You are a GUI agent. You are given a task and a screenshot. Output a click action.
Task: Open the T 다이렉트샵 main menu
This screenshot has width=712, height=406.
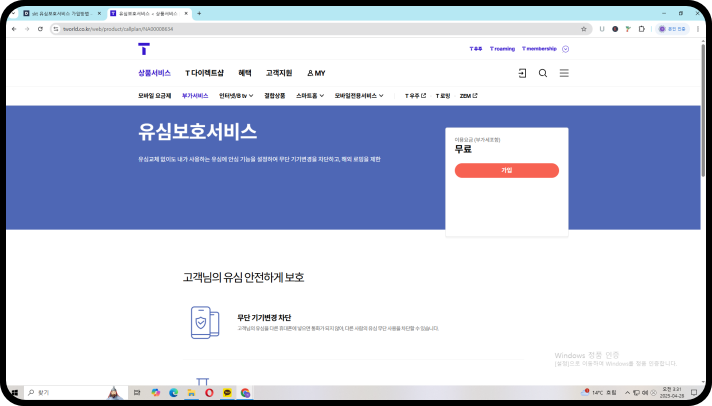click(x=204, y=73)
